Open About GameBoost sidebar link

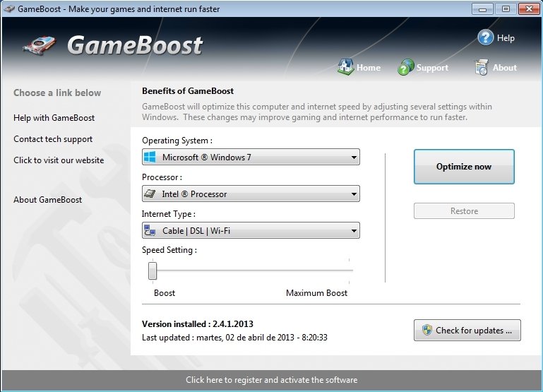click(48, 200)
